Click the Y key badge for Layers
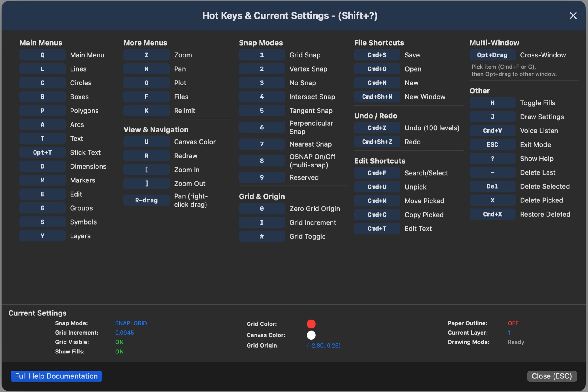The height and width of the screenshot is (392, 588). (42, 236)
